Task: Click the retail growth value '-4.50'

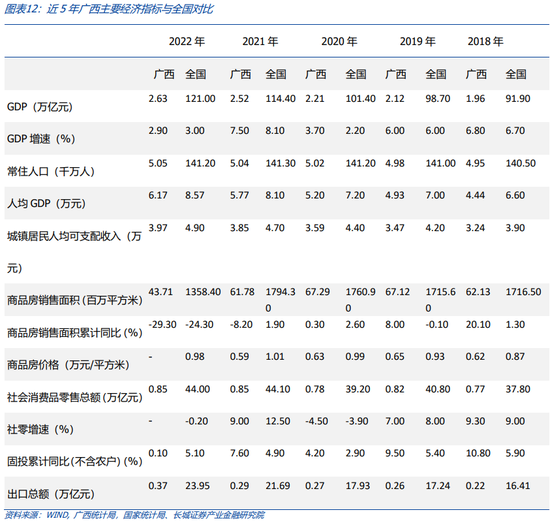Action: tap(316, 421)
